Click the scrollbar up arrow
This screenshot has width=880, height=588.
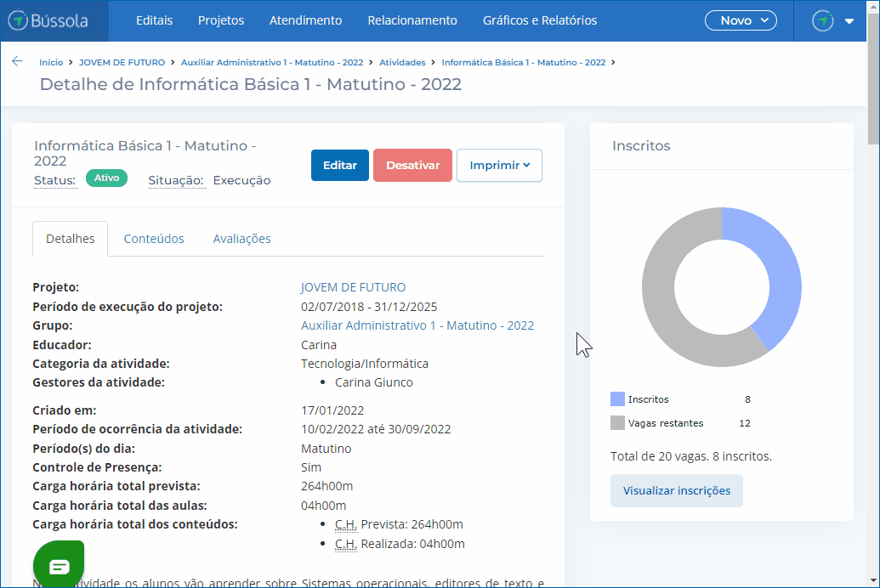873,6
